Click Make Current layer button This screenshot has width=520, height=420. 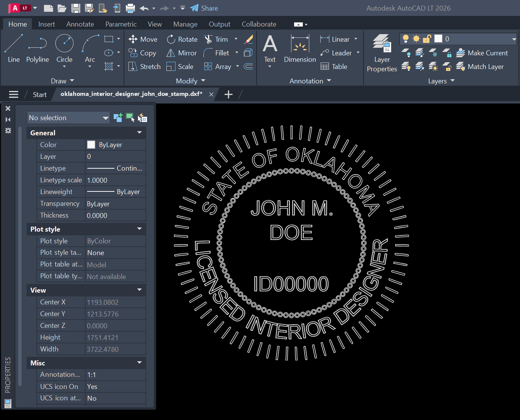482,53
